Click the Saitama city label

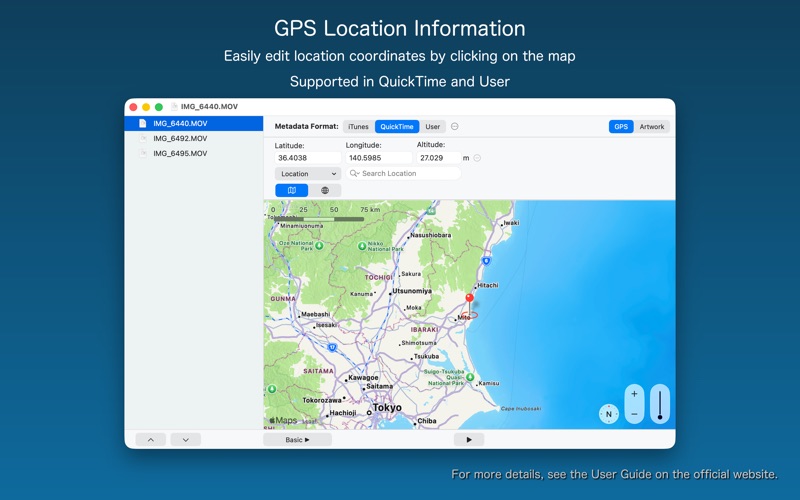tap(380, 386)
